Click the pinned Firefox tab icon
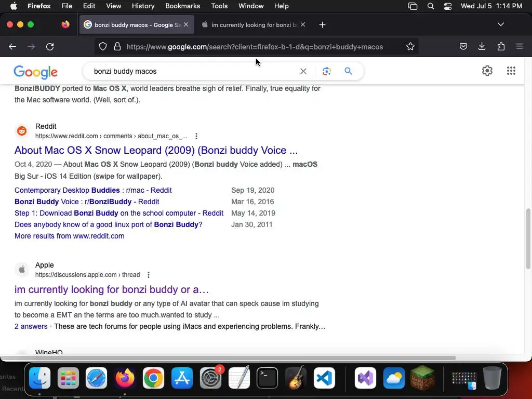Viewport: 532px width, 399px height. (65, 24)
